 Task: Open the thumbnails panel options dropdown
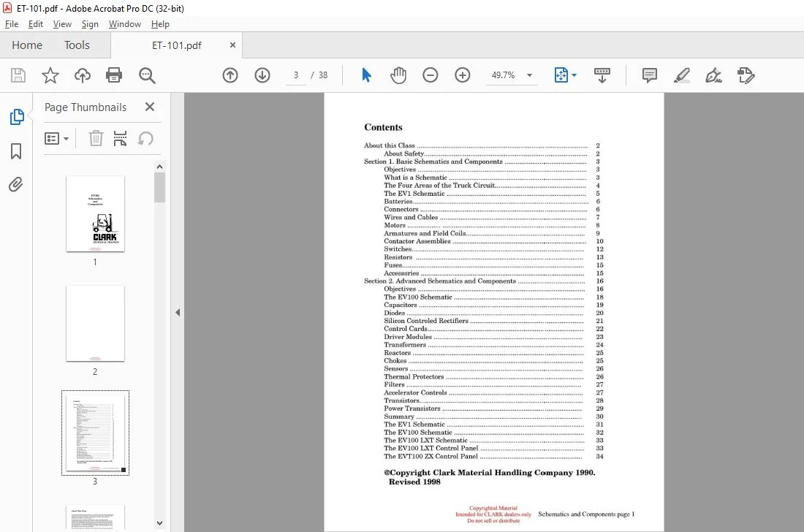[57, 139]
